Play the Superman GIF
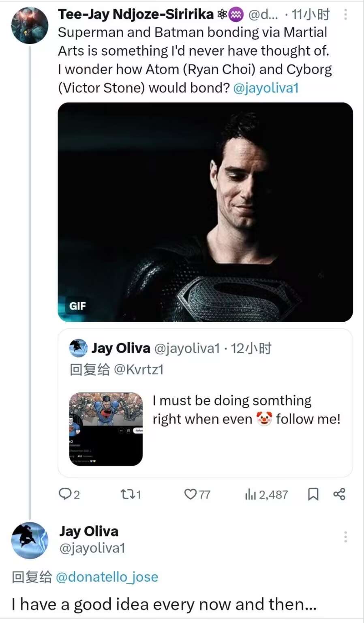Image resolution: width=364 pixels, height=623 pixels. click(x=205, y=212)
